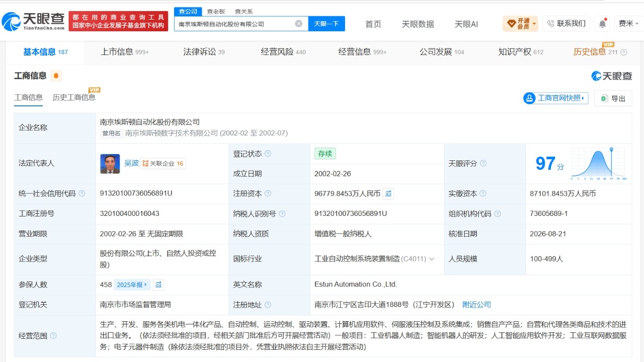The width and height of the screenshot is (644, 362).
Task: Click help icon next to 天眼评分
Action: click(x=483, y=164)
